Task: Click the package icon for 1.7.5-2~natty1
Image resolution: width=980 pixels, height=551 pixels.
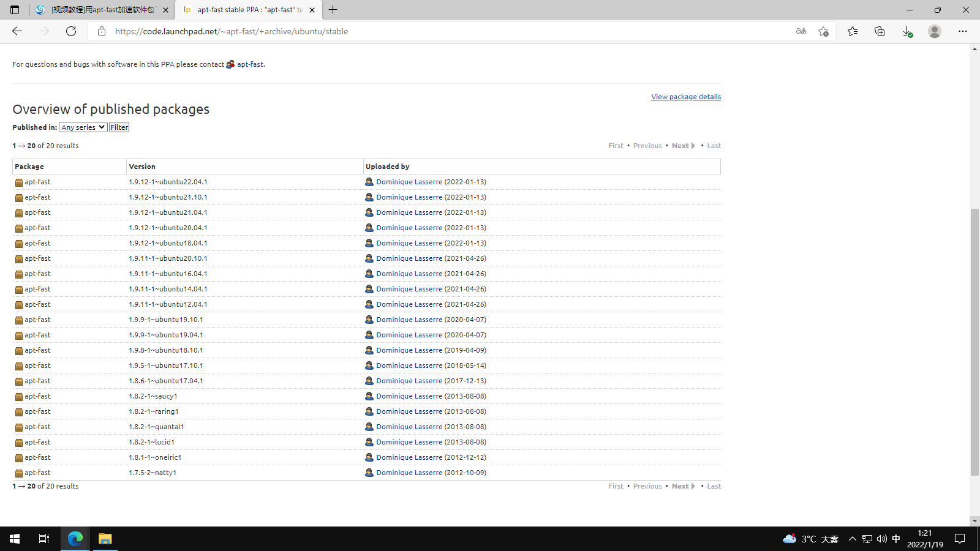Action: click(19, 473)
